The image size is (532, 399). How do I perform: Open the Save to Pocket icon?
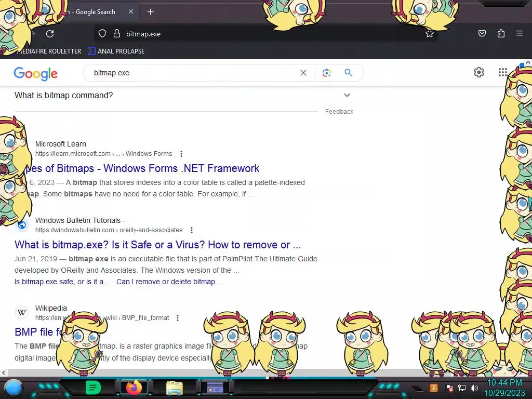[x=482, y=33]
